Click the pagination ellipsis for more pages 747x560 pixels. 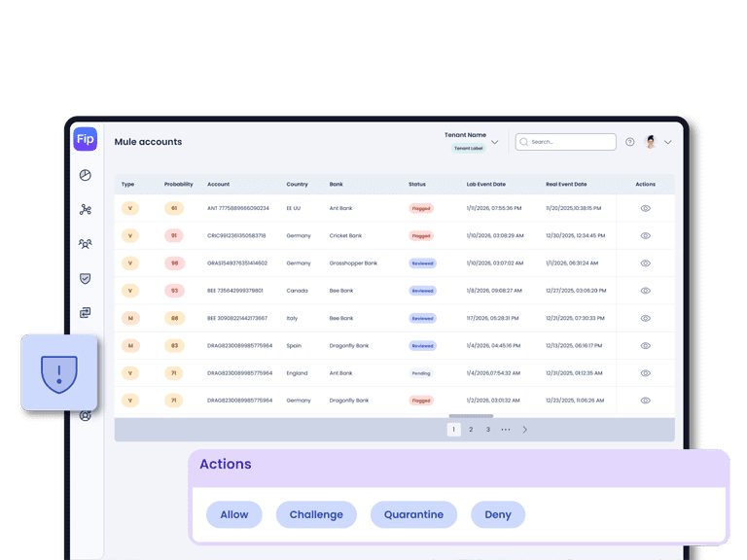(x=506, y=430)
